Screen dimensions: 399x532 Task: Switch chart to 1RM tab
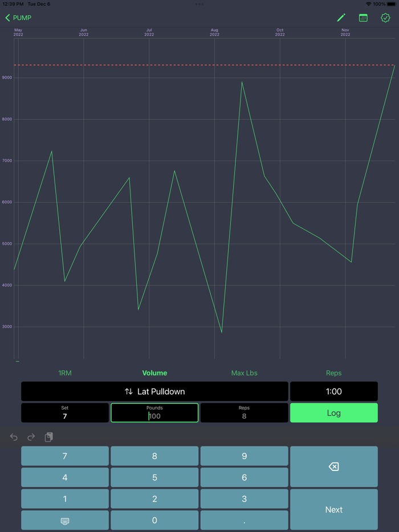click(65, 373)
